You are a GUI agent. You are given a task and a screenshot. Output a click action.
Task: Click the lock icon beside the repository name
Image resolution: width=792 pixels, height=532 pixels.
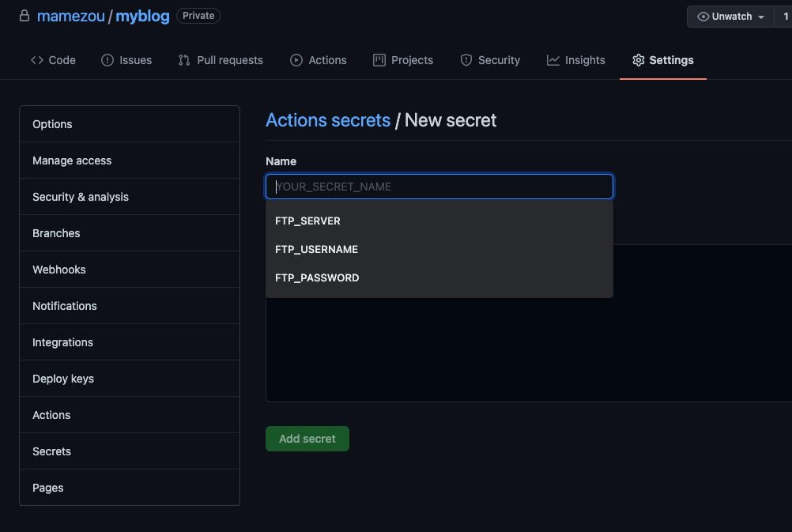click(x=25, y=16)
